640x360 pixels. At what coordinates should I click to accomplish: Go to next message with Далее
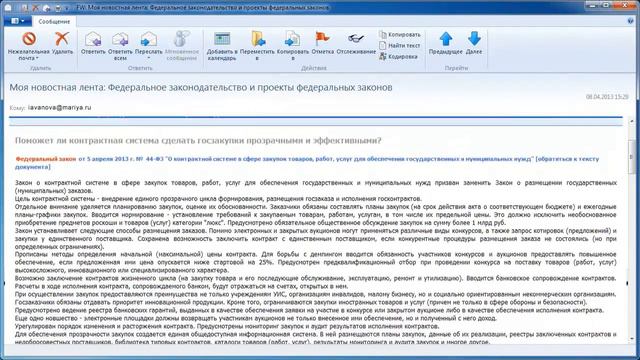[x=474, y=44]
